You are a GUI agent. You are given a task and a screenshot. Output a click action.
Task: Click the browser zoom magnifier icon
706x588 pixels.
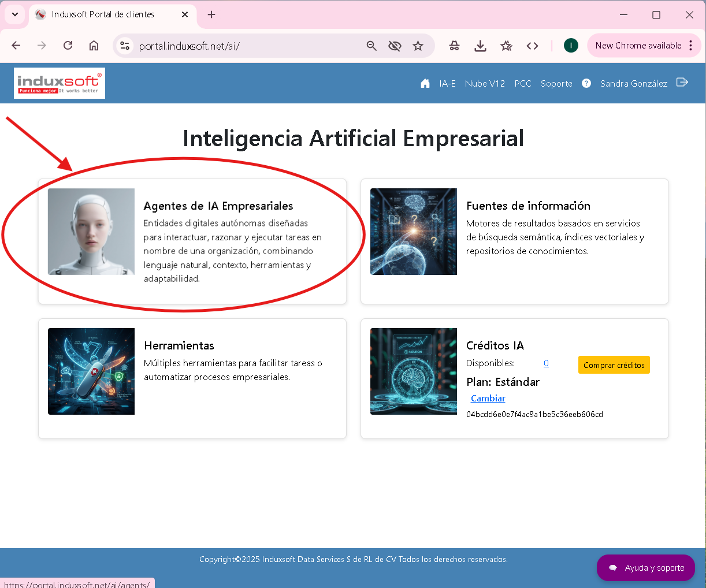click(371, 46)
